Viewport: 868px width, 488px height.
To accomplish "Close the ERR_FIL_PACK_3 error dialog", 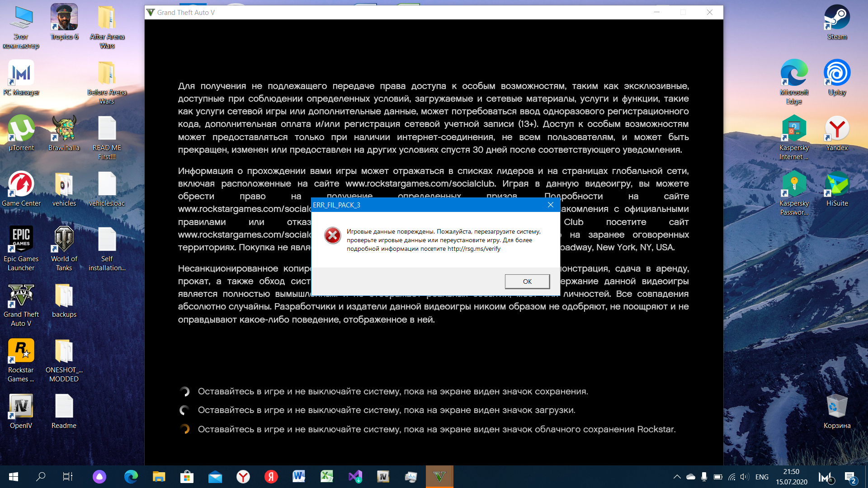I will click(550, 205).
